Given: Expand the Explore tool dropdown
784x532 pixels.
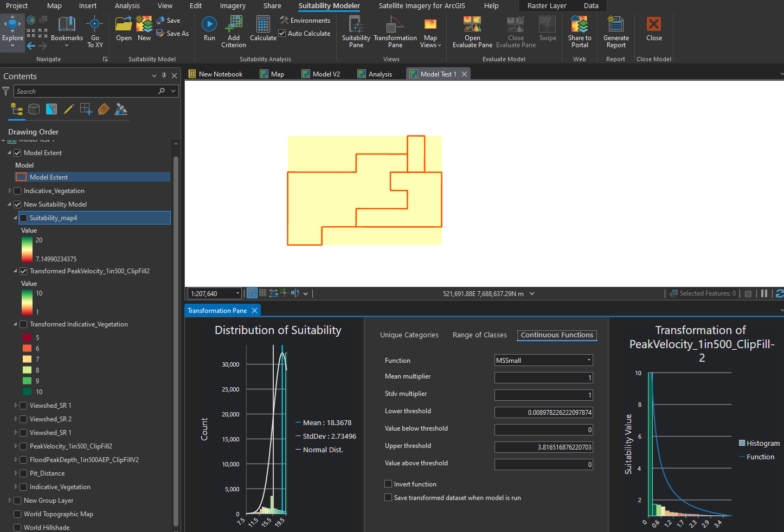Looking at the screenshot, I should pyautogui.click(x=12, y=46).
